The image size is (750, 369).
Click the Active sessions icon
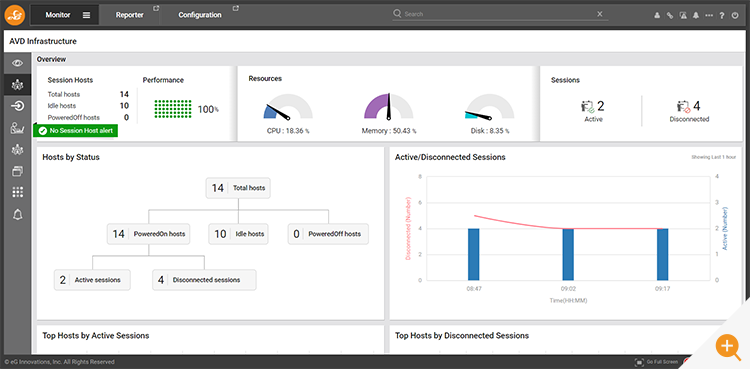(x=587, y=106)
